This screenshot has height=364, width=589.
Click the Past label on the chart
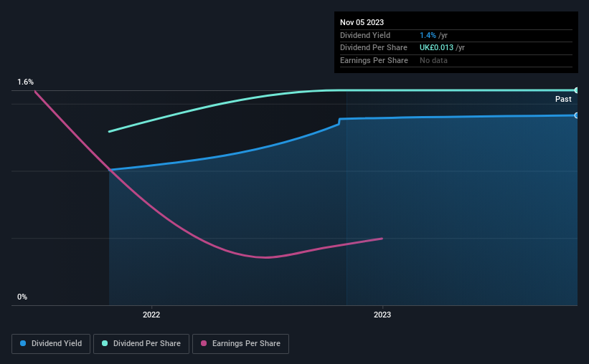pos(563,99)
